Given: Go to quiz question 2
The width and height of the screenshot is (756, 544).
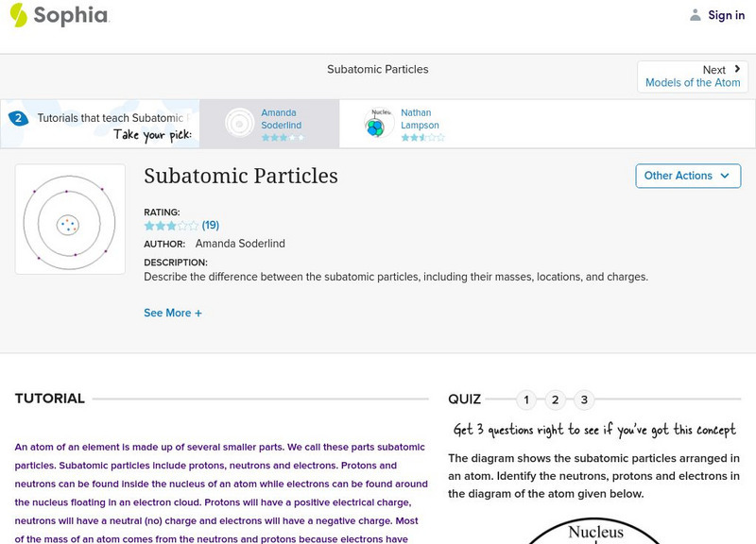Looking at the screenshot, I should pos(556,399).
